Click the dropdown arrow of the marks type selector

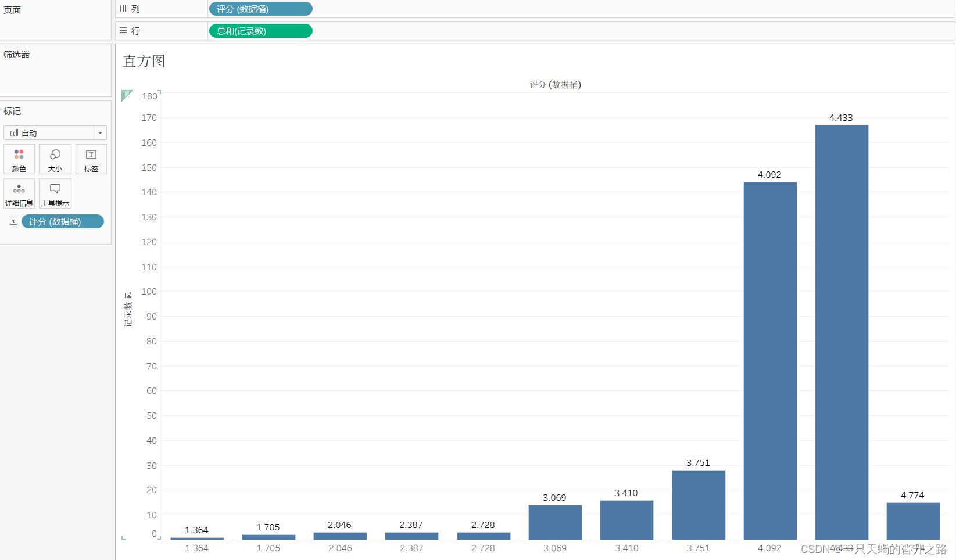click(100, 133)
